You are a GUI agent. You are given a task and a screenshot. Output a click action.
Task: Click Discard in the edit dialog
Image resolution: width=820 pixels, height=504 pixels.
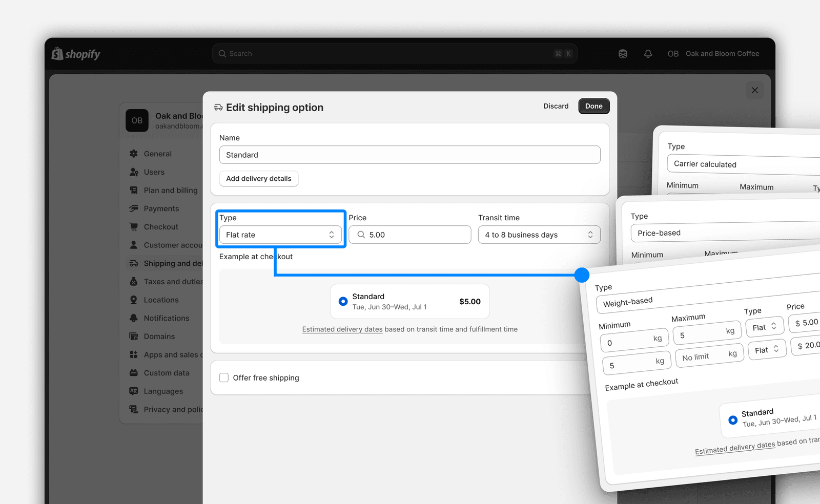point(556,106)
